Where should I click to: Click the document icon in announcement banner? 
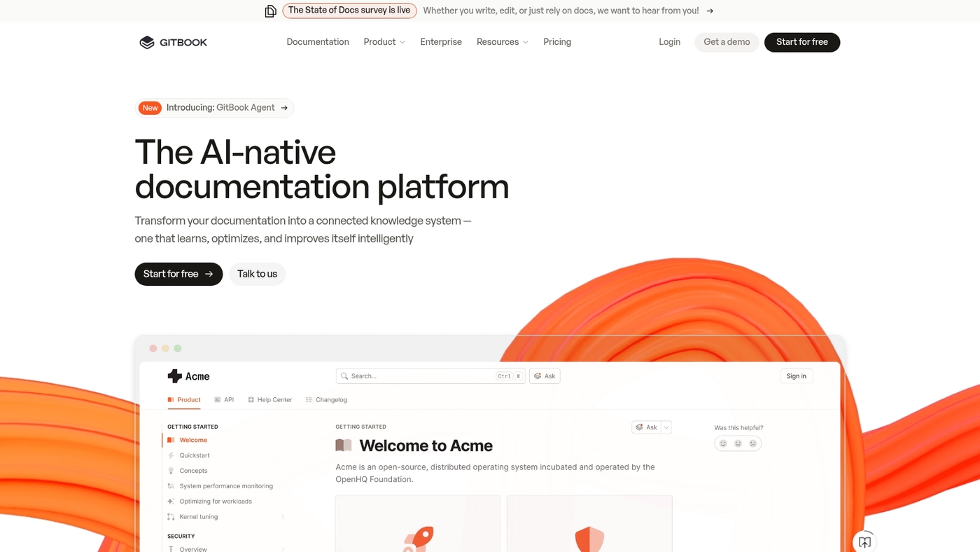(x=270, y=11)
